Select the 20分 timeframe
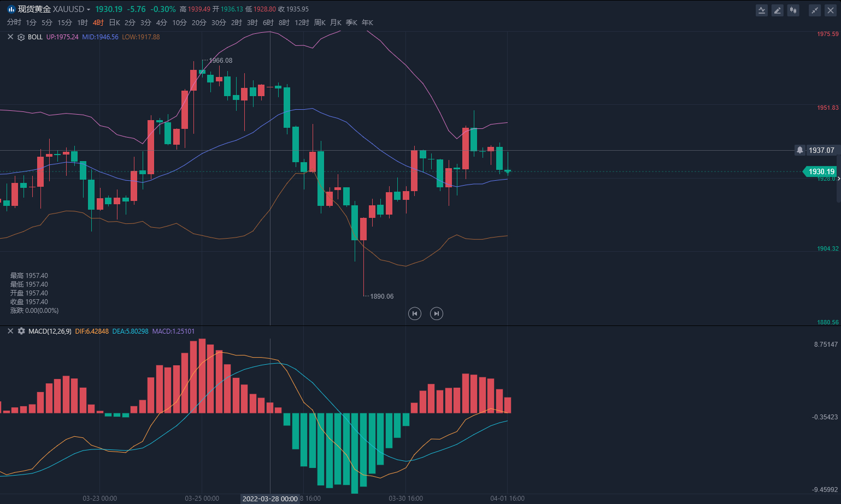Image resolution: width=841 pixels, height=504 pixels. [x=199, y=22]
